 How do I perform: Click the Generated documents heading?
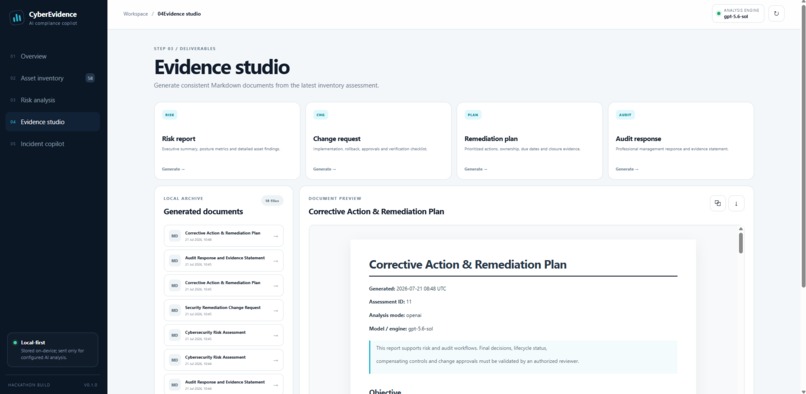pos(203,211)
